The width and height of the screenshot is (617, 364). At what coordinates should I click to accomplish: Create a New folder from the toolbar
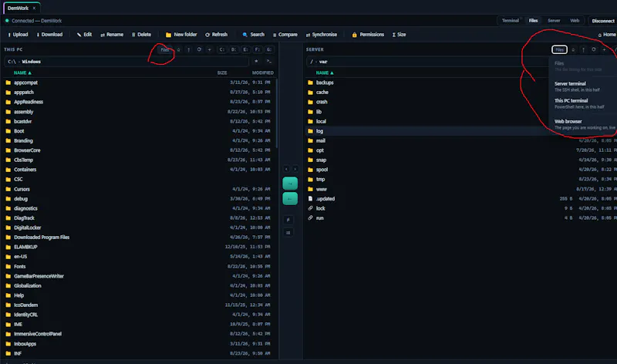181,35
